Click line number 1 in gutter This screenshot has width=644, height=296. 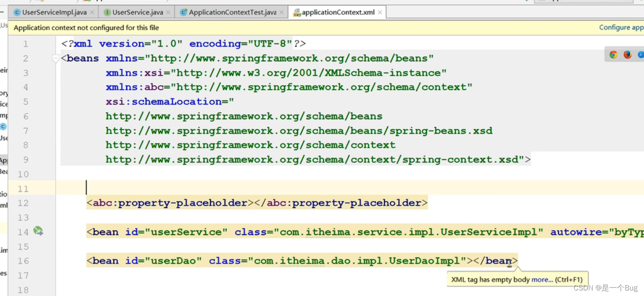[26, 44]
